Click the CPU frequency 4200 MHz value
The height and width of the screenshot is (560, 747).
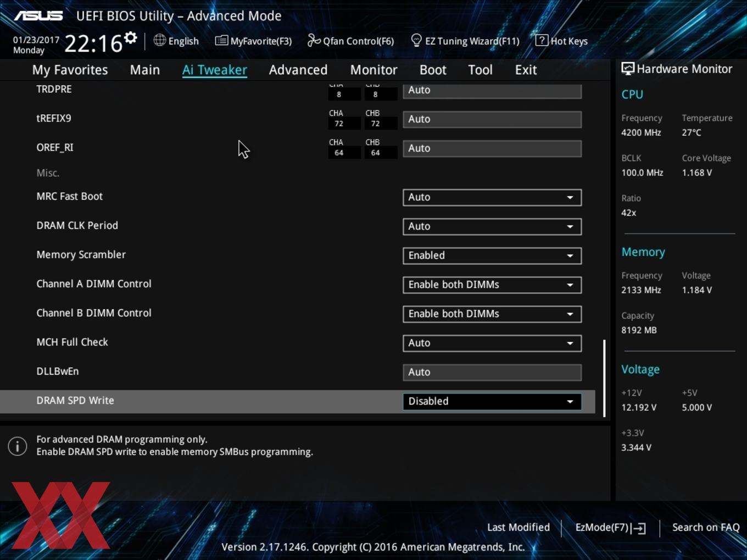(641, 132)
